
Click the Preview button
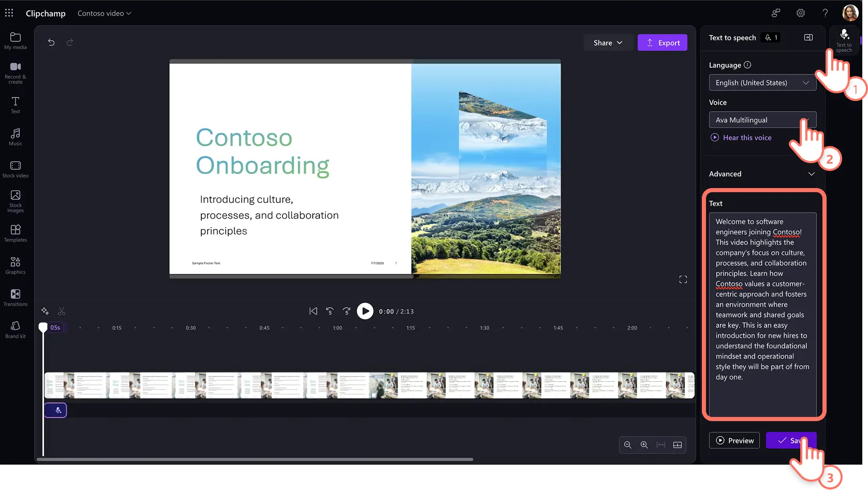point(734,440)
